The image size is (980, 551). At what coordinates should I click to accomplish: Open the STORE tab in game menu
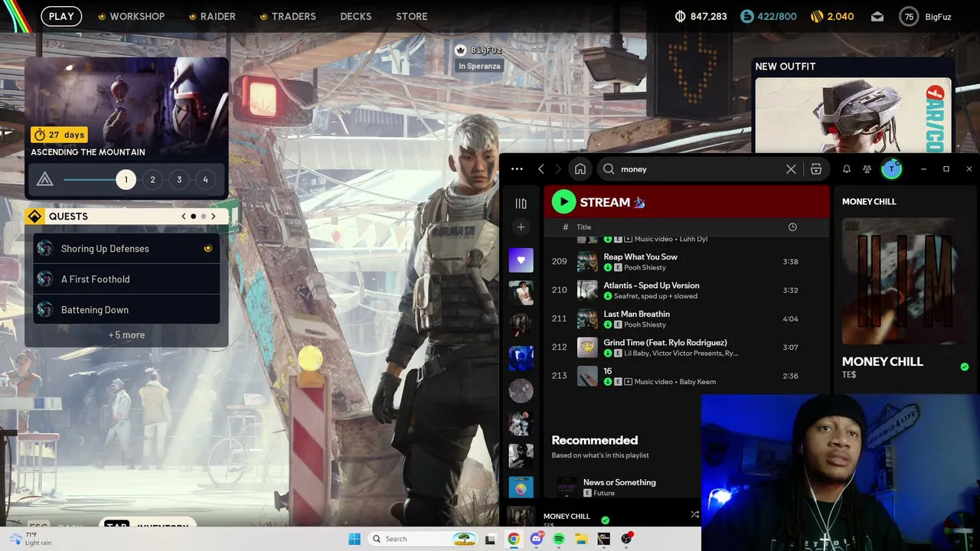[412, 16]
